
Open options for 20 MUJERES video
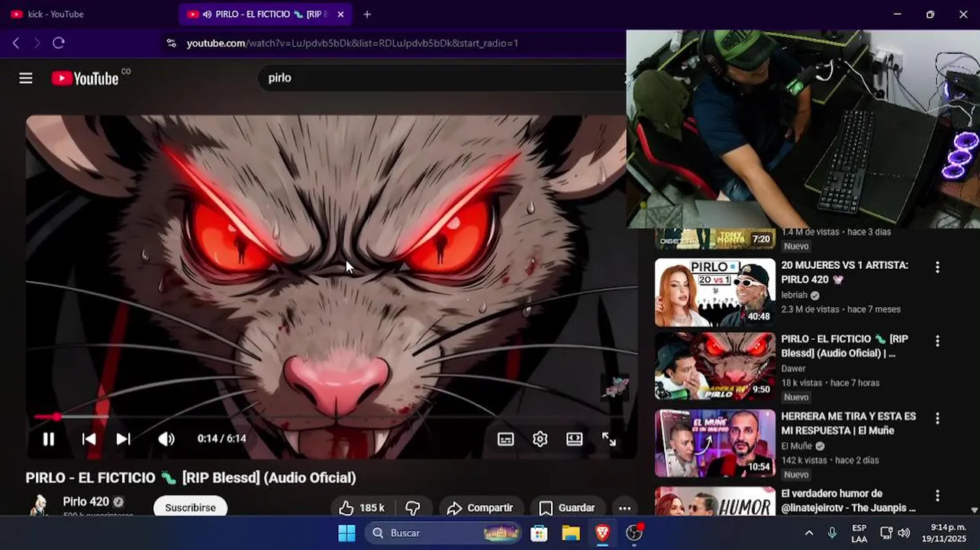[x=937, y=267]
